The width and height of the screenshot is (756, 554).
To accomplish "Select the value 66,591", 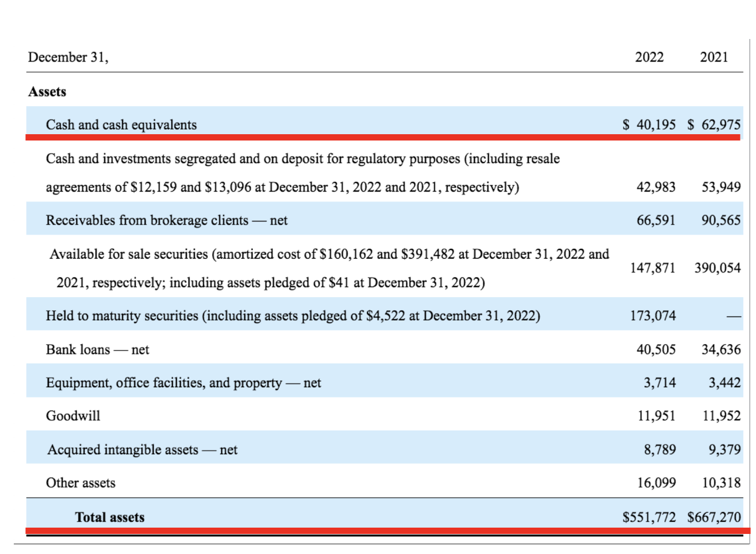I will pos(656,220).
